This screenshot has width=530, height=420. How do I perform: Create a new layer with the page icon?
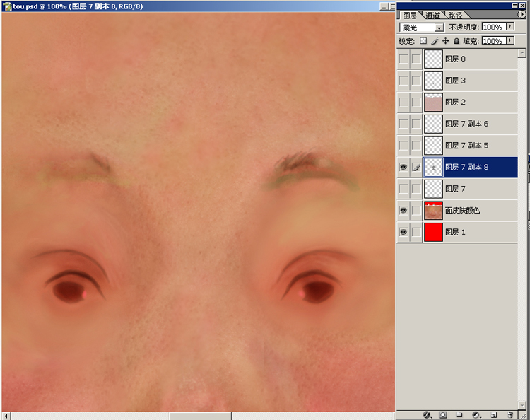click(493, 414)
